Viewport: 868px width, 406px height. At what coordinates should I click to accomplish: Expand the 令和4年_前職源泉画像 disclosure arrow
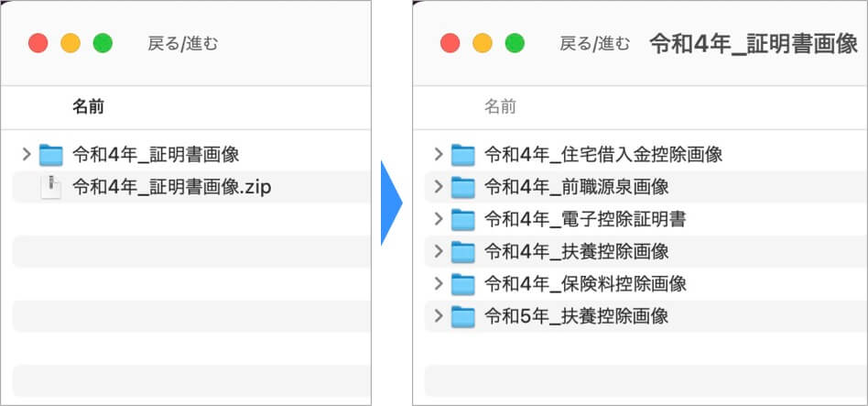click(438, 187)
